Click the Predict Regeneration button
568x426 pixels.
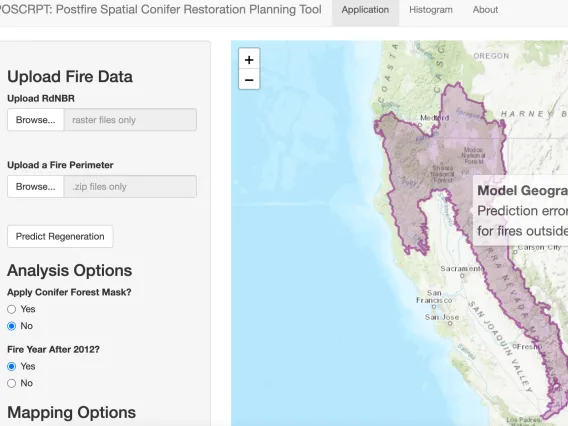60,237
